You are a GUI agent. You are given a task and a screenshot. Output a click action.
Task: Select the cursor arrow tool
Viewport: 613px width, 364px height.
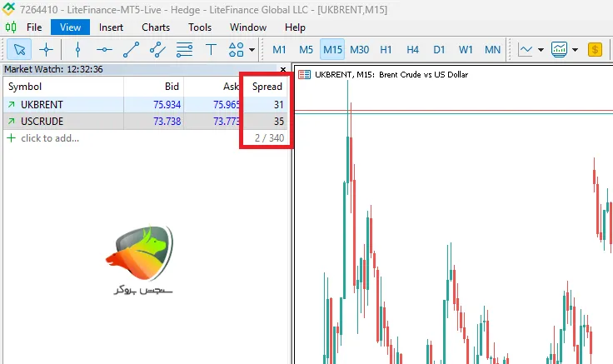tap(17, 49)
